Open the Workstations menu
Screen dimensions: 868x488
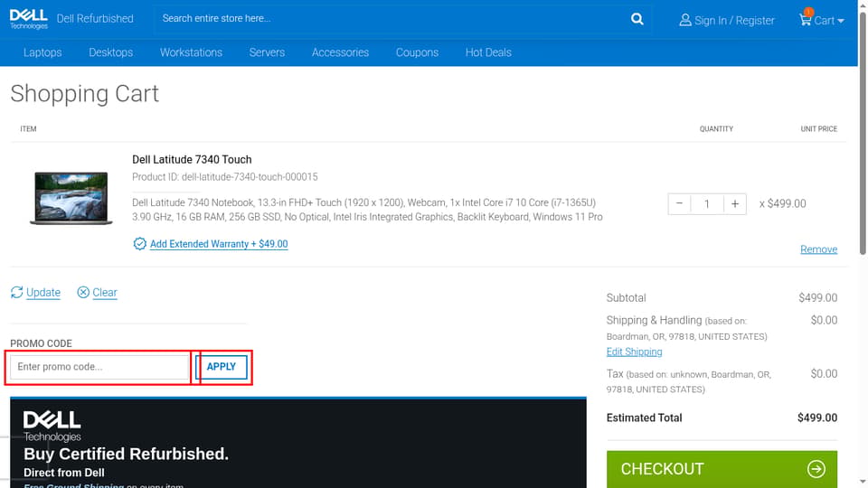point(191,52)
